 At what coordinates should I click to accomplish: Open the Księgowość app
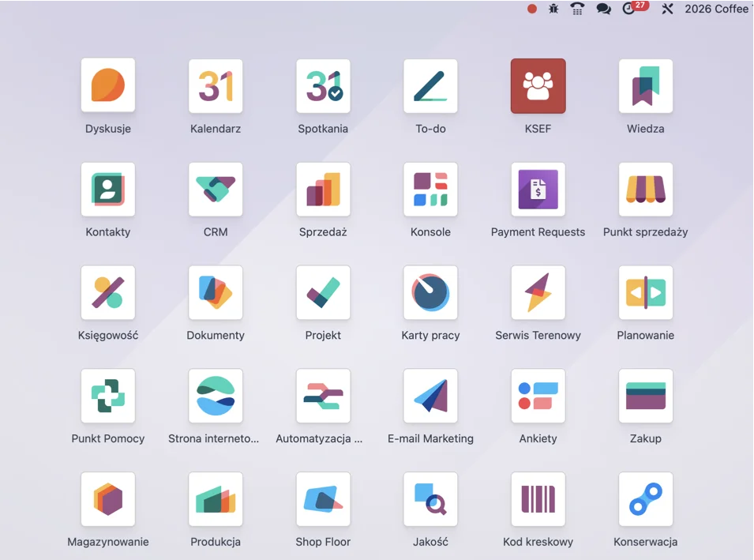pyautogui.click(x=107, y=292)
